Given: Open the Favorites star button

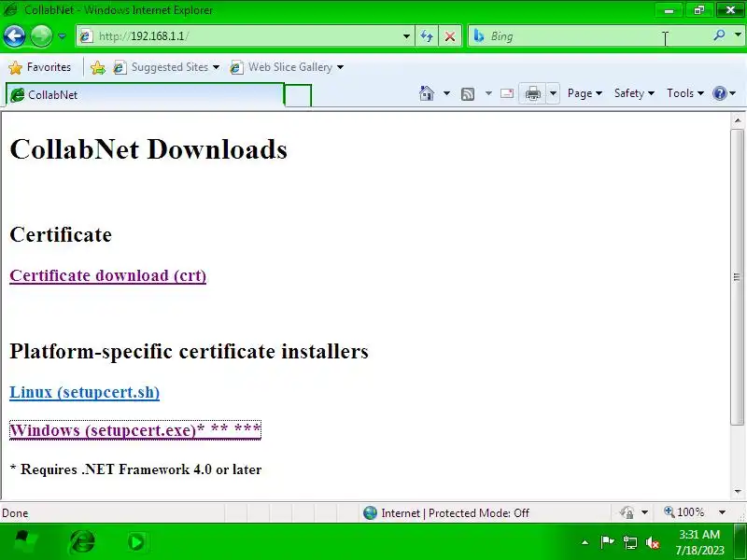Looking at the screenshot, I should pos(40,67).
